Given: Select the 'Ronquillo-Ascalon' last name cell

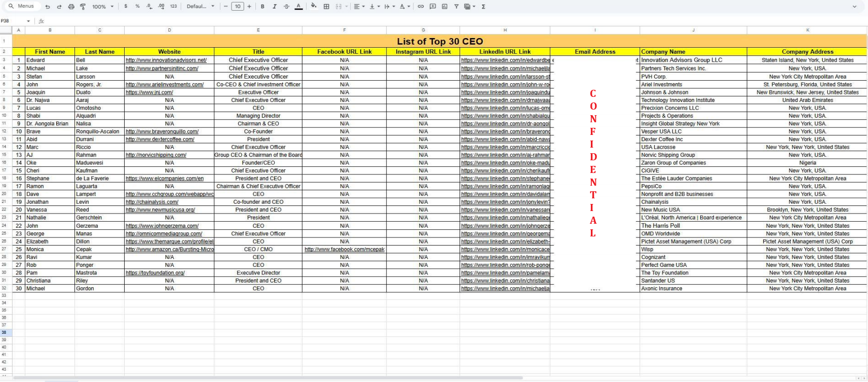Looking at the screenshot, I should (x=99, y=131).
